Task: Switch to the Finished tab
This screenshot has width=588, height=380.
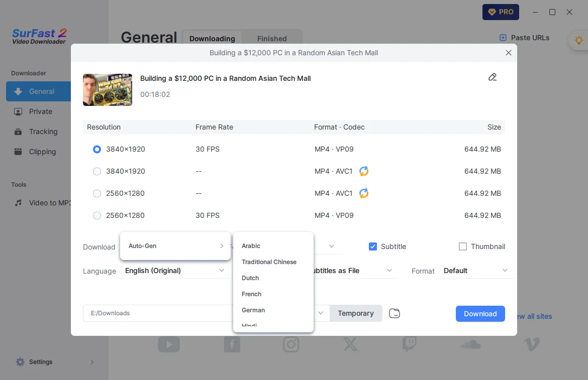Action: (272, 39)
